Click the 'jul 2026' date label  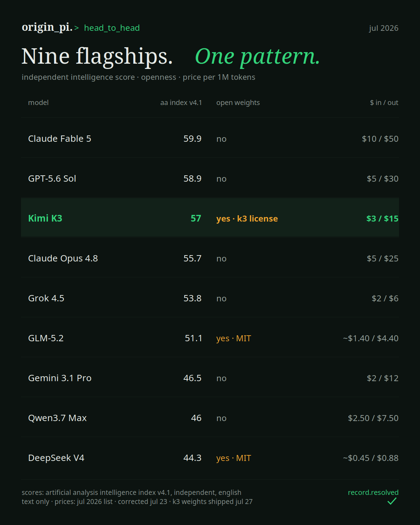click(384, 28)
